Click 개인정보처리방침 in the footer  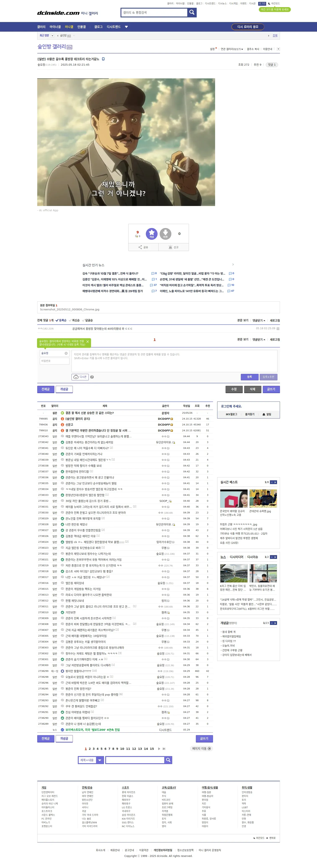pos(163,850)
